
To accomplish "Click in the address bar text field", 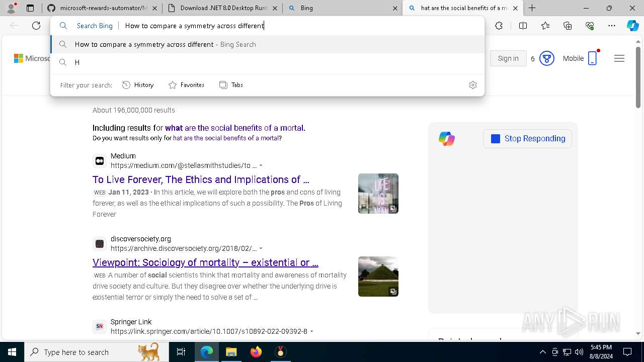I will (302, 26).
